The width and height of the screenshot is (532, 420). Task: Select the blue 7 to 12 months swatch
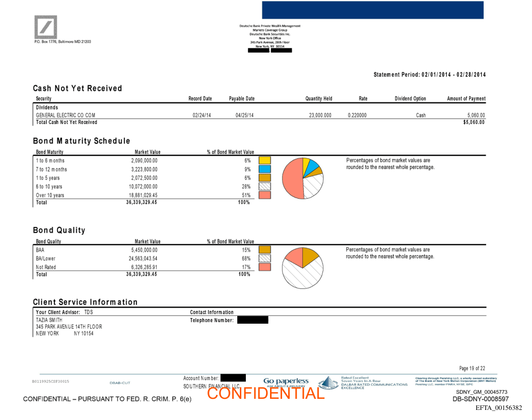pos(264,169)
